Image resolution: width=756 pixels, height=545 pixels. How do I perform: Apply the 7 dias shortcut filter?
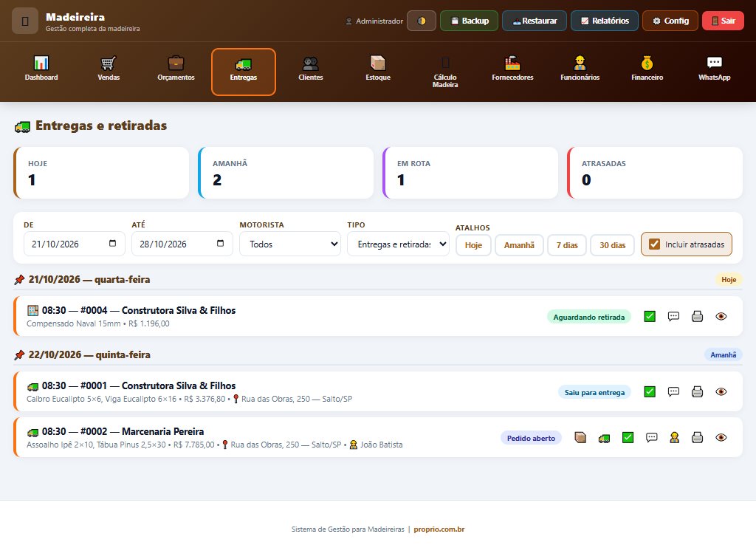(567, 245)
